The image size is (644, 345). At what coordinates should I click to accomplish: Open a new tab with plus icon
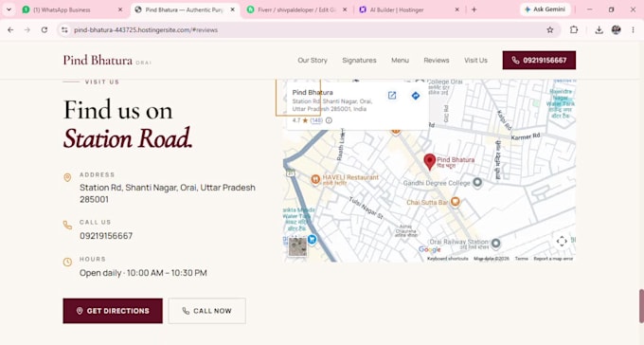click(x=474, y=9)
